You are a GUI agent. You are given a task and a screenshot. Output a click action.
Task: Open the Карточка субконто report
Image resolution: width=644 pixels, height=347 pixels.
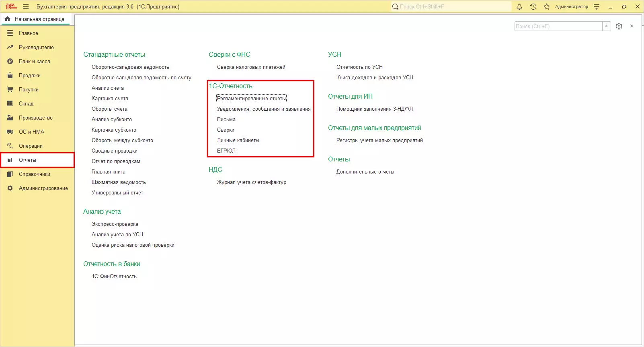(x=114, y=130)
